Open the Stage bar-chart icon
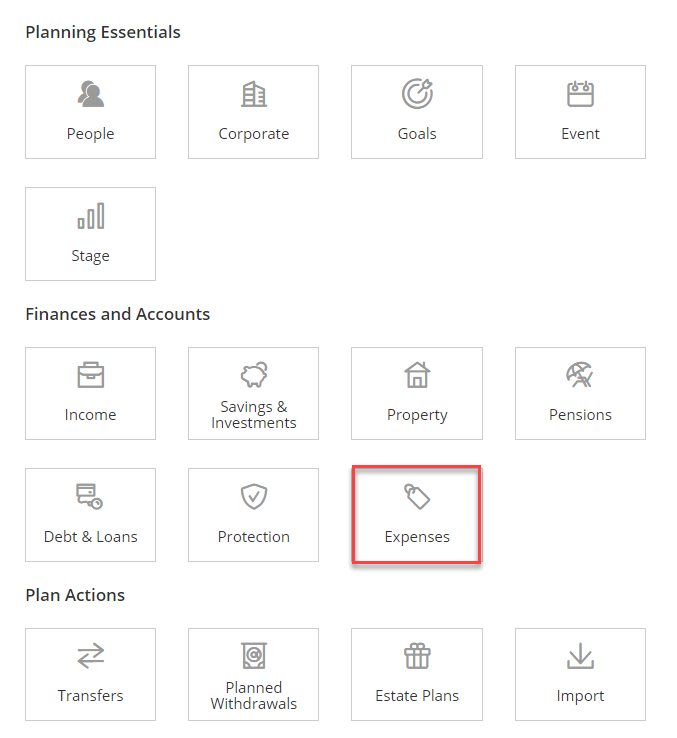 pos(90,216)
